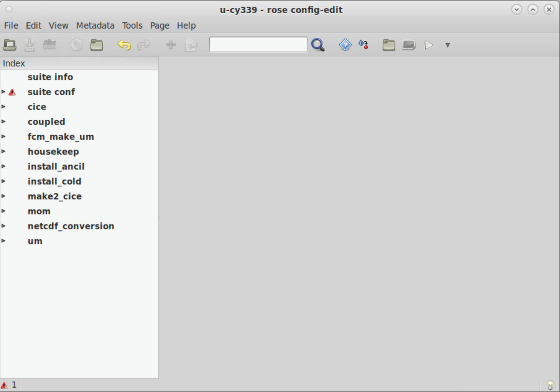560x392 pixels.
Task: Expand the suite conf tree node
Action: (x=3, y=92)
